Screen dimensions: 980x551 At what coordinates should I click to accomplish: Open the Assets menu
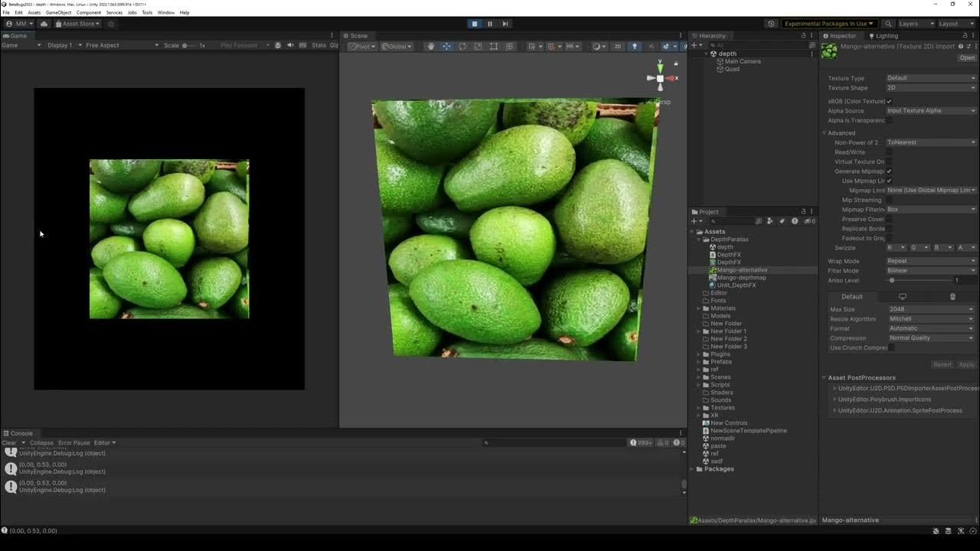tap(34, 12)
